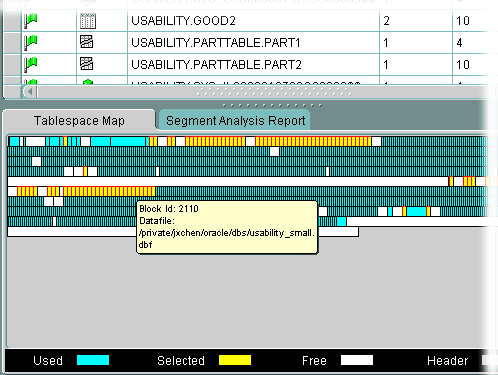Viewport: 498px width, 375px height.
Task: Click value 1 in USABILITY.PARTTABLE.PART2 row
Action: pyautogui.click(x=386, y=64)
